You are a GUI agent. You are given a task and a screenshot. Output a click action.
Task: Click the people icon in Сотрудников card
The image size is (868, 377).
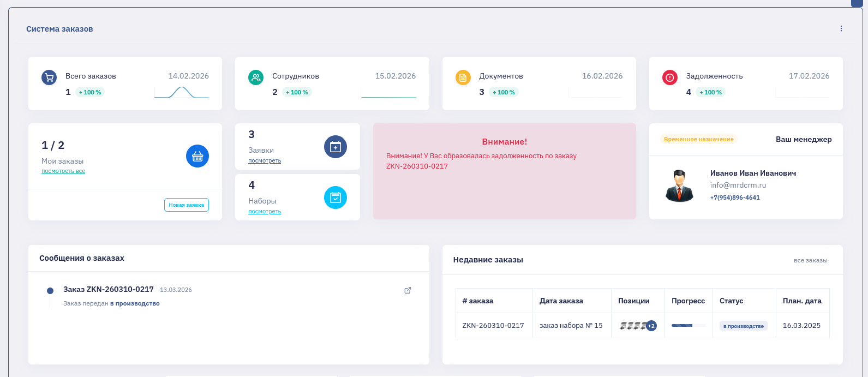point(256,77)
